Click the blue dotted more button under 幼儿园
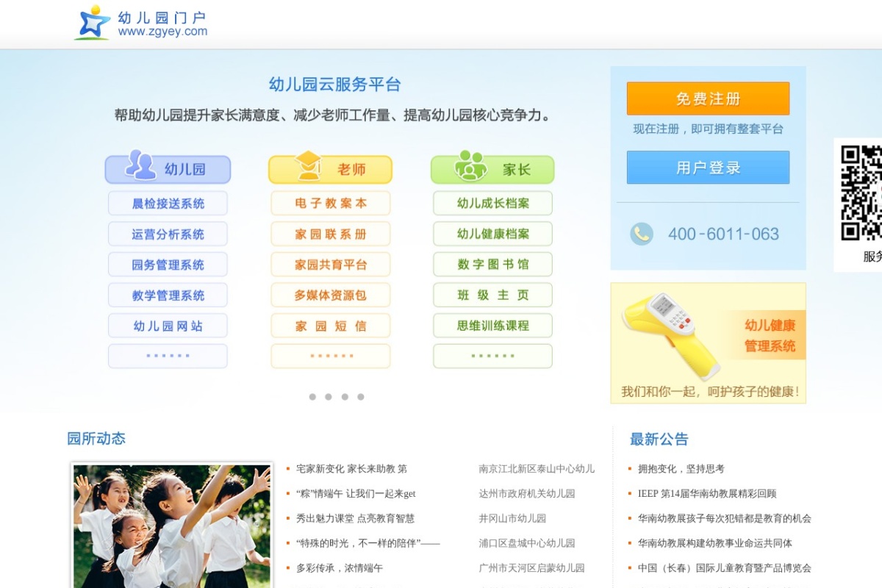Viewport: 882px width, 588px height. (x=168, y=356)
